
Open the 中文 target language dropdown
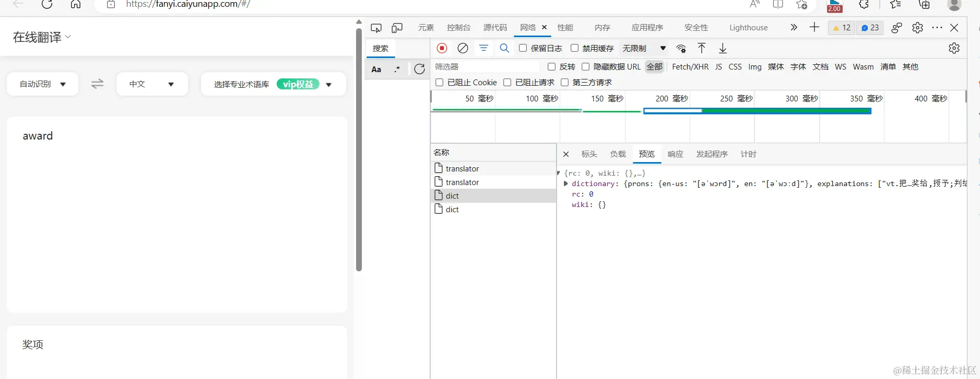151,84
